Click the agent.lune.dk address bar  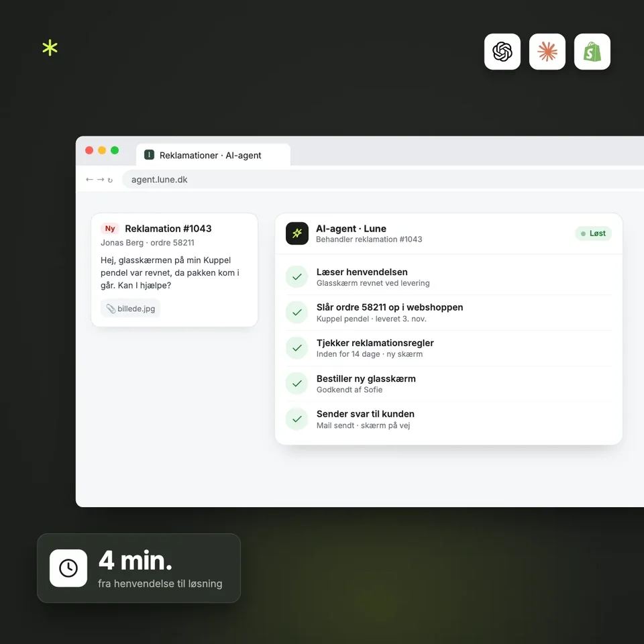coord(383,180)
